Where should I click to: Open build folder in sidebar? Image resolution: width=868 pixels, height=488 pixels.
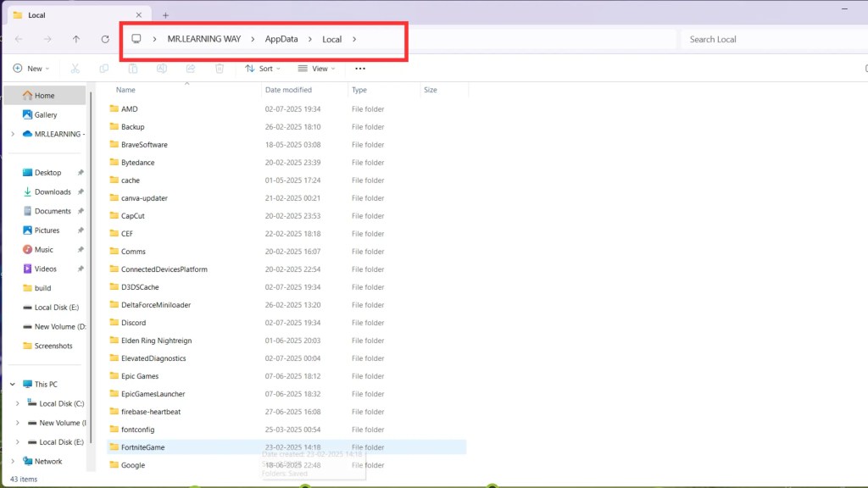pyautogui.click(x=42, y=288)
